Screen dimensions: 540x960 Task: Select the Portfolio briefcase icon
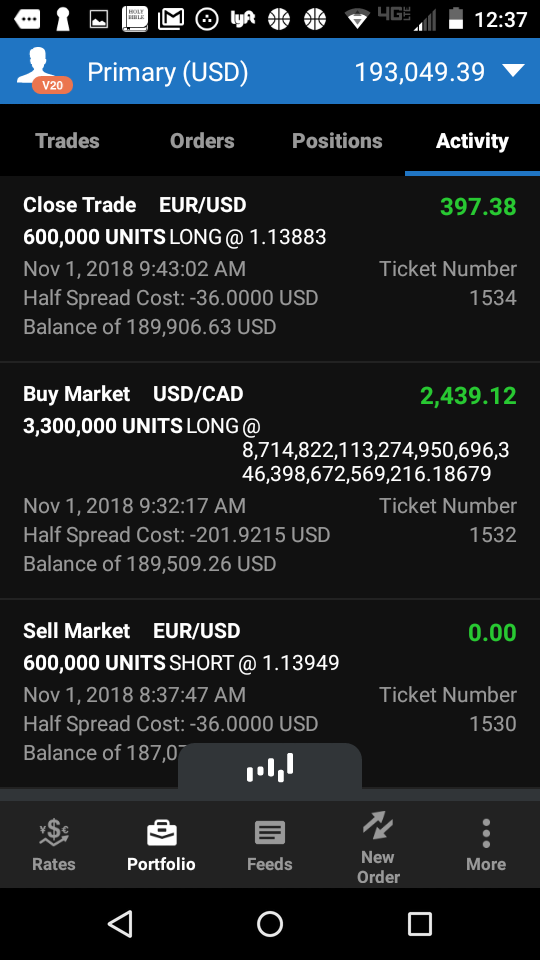(162, 833)
